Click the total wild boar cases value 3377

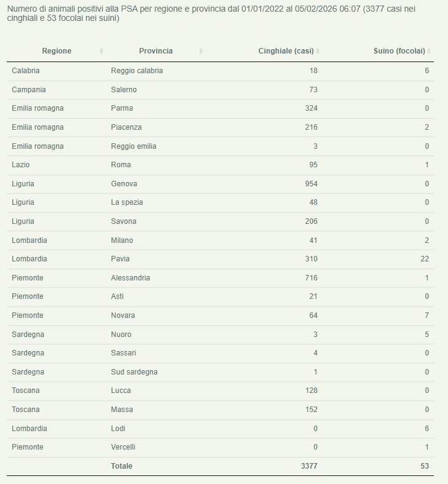[x=309, y=466]
